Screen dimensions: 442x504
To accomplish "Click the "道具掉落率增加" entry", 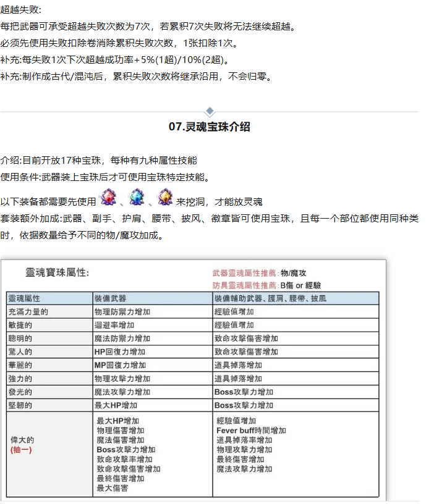I will (x=244, y=440).
